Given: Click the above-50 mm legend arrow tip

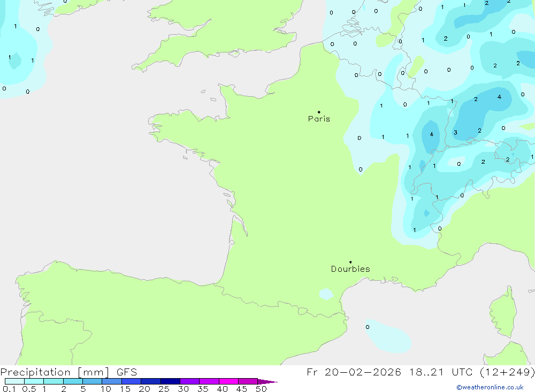Looking at the screenshot, I should coord(267,382).
